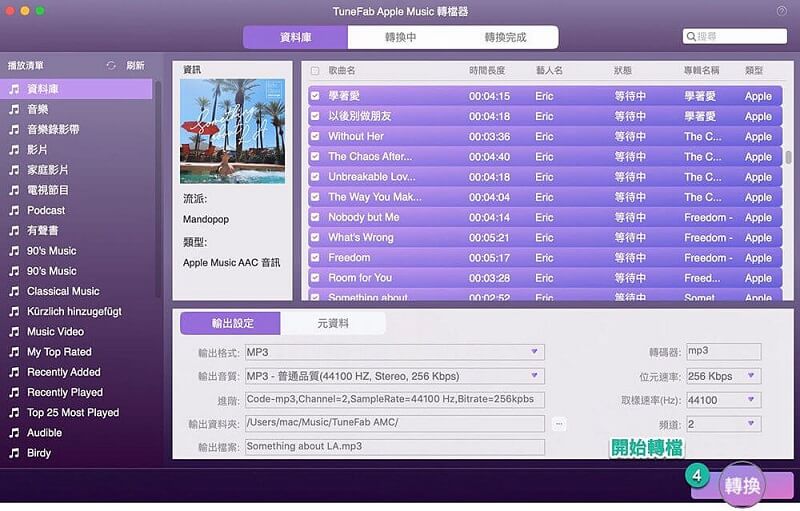The width and height of the screenshot is (800, 511).
Task: Click the 輸出檔案 Something about LA.mp3 field
Action: tap(394, 447)
